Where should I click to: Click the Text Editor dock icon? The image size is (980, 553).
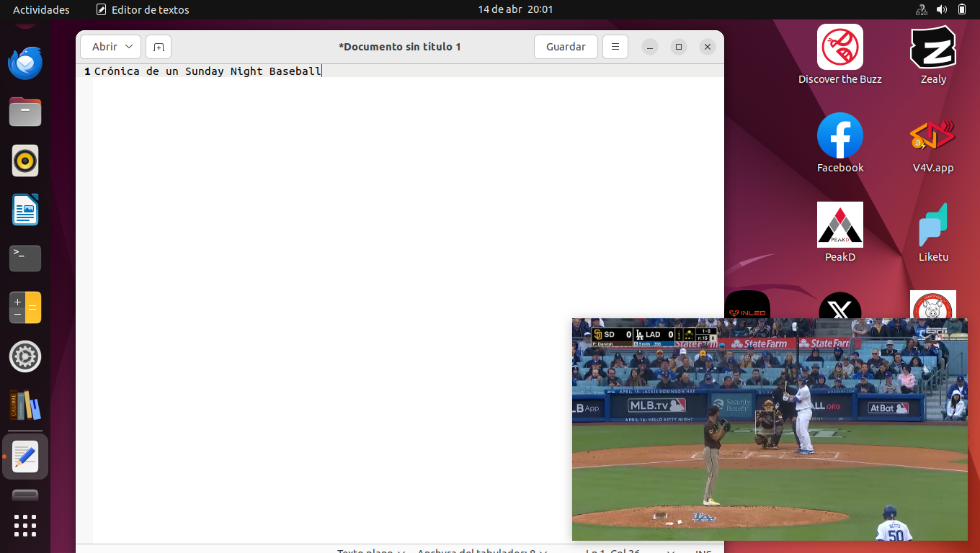[25, 457]
